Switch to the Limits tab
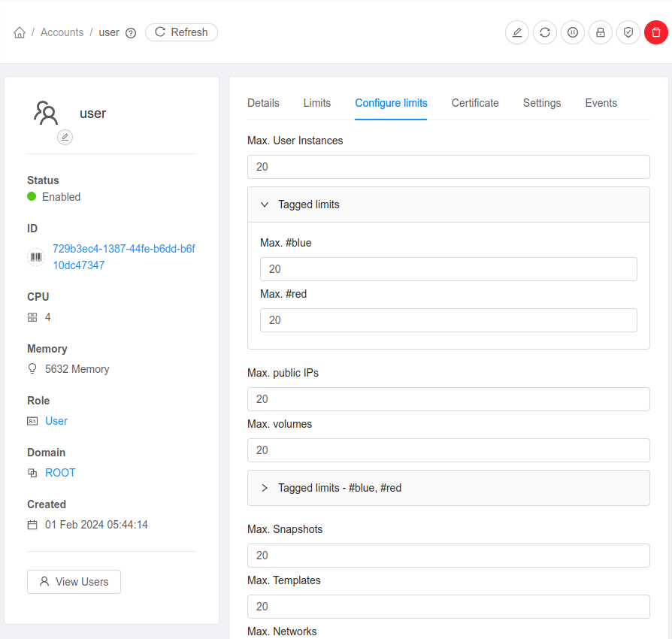Screen dimensions: 672x639 pos(316,103)
